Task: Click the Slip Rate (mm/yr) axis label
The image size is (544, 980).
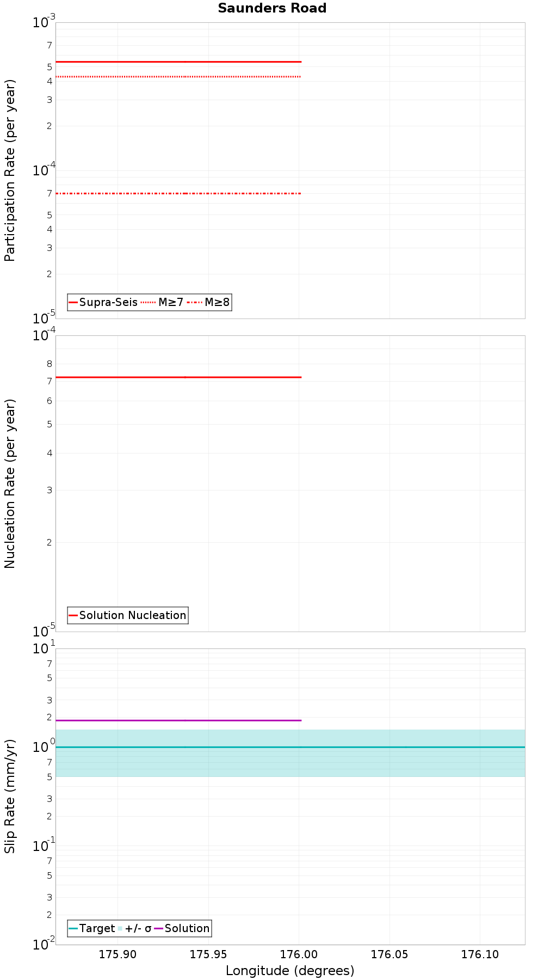Action: pyautogui.click(x=10, y=797)
